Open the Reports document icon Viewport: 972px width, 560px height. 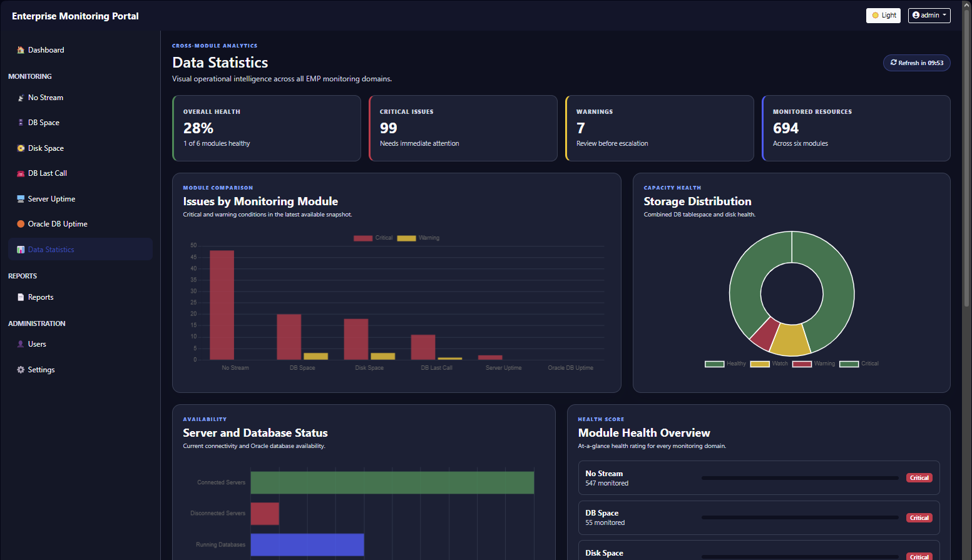[21, 297]
